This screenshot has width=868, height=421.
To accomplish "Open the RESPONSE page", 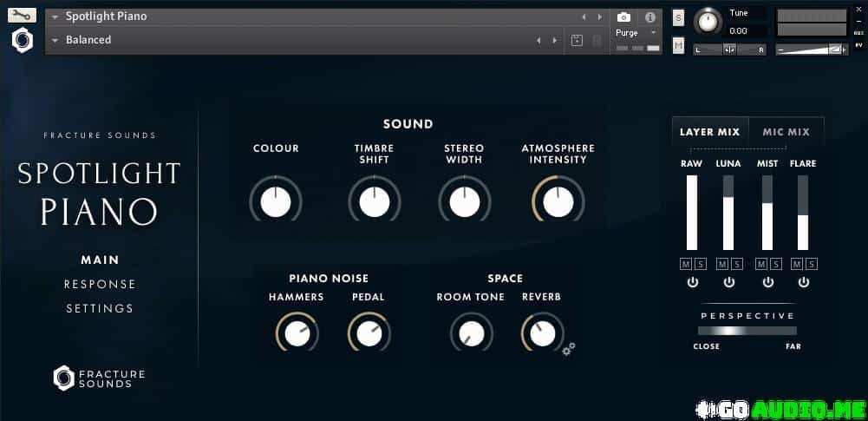I will click(100, 284).
